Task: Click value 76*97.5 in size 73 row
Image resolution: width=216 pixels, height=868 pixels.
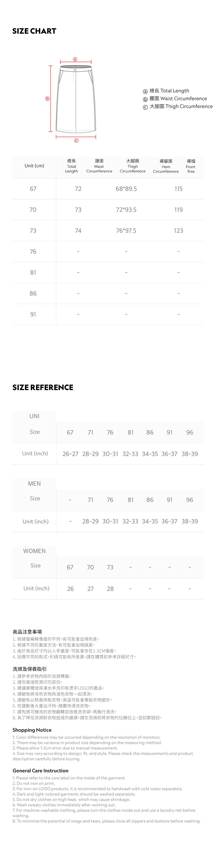Action: (x=126, y=231)
